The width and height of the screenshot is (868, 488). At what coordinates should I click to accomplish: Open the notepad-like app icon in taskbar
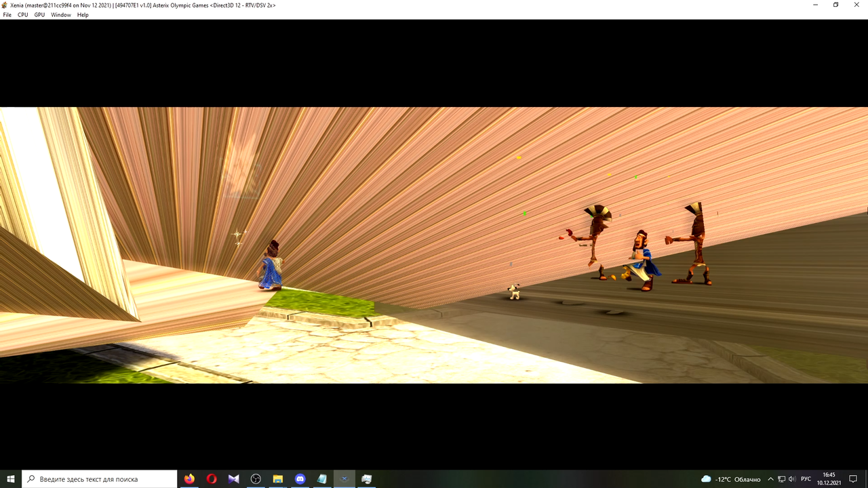(322, 479)
